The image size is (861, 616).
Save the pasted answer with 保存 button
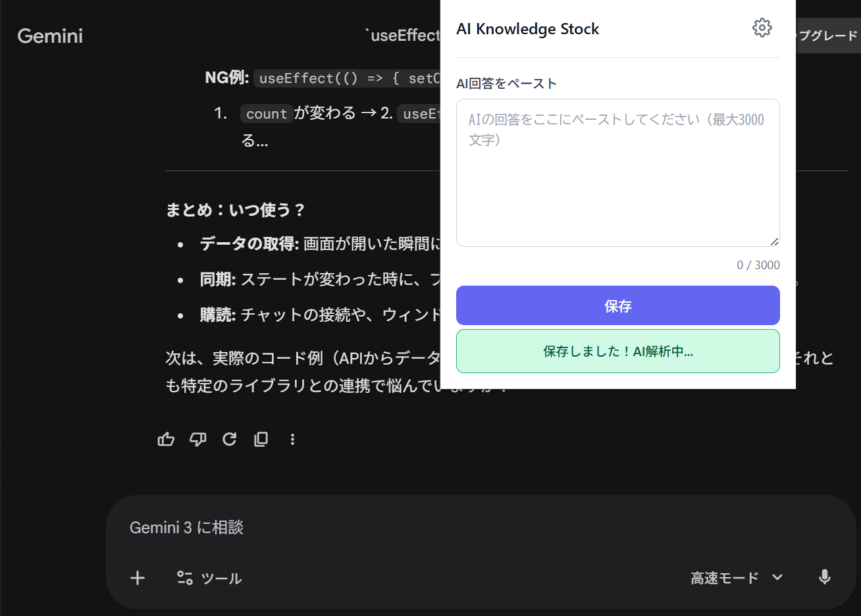pos(617,305)
